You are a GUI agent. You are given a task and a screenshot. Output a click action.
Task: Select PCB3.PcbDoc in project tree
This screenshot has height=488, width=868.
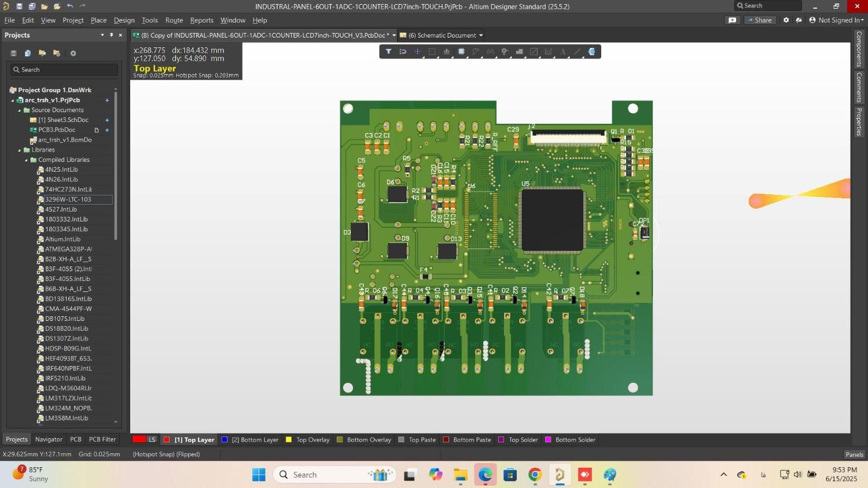click(x=57, y=130)
